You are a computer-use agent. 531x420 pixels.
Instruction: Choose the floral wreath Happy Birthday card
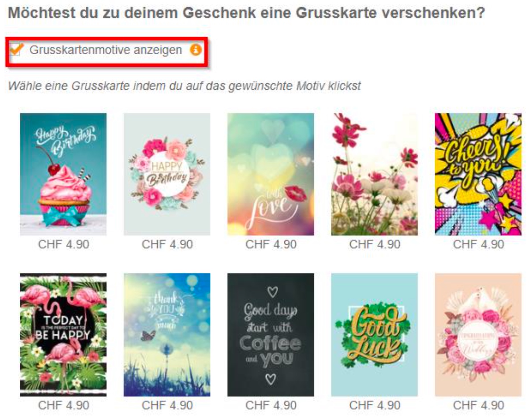(167, 174)
